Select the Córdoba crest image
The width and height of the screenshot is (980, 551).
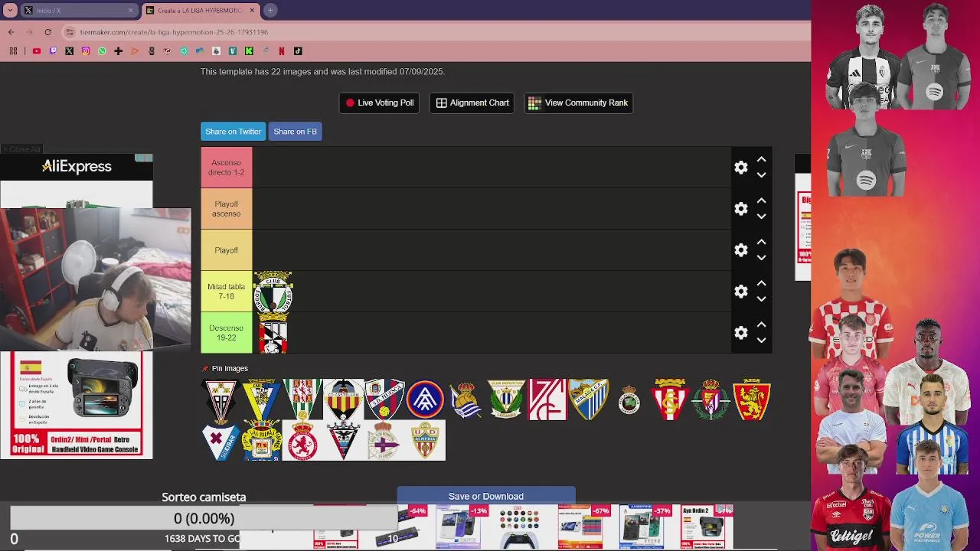pyautogui.click(x=302, y=399)
